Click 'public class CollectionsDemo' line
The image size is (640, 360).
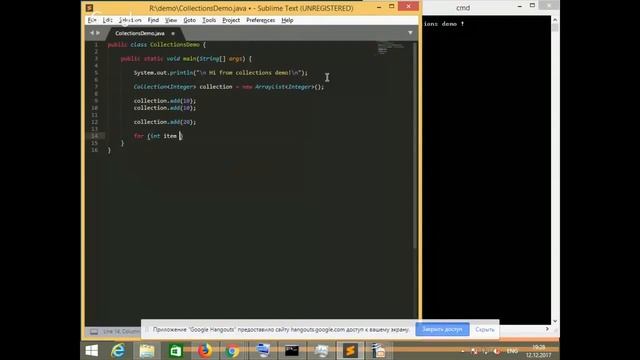[157, 44]
